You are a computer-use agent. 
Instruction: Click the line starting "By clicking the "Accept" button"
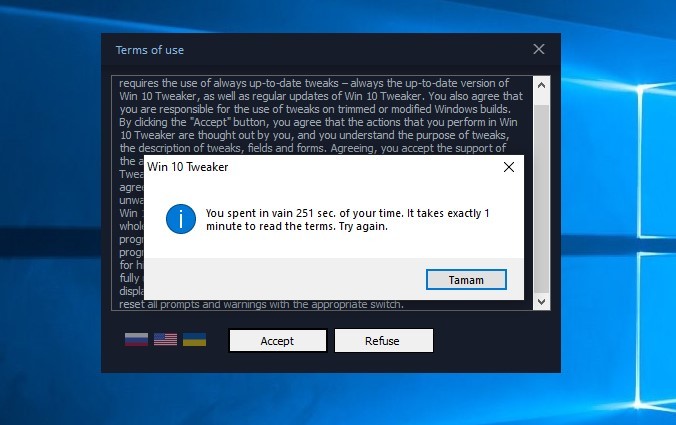point(318,122)
